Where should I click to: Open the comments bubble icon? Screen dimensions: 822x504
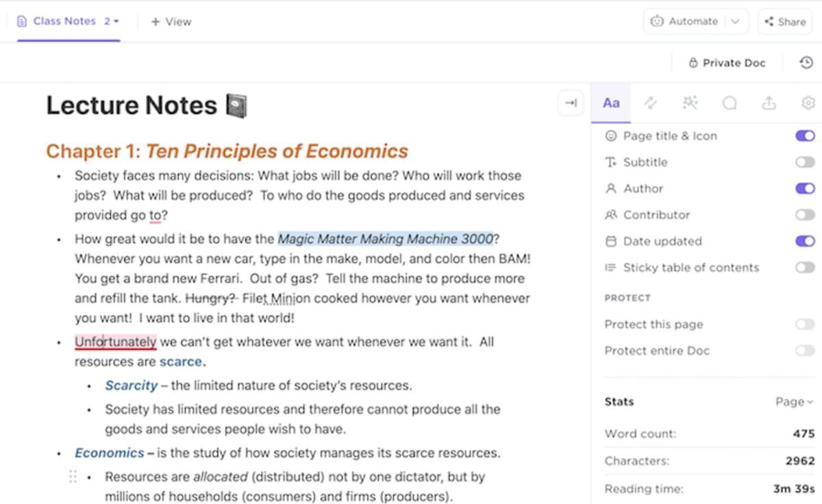pos(730,103)
